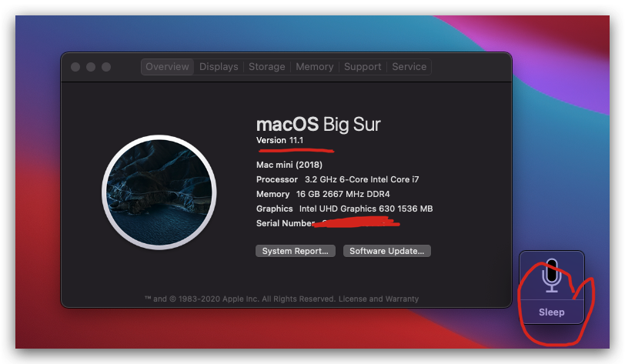Open the Support tab
The width and height of the screenshot is (625, 364).
point(363,67)
